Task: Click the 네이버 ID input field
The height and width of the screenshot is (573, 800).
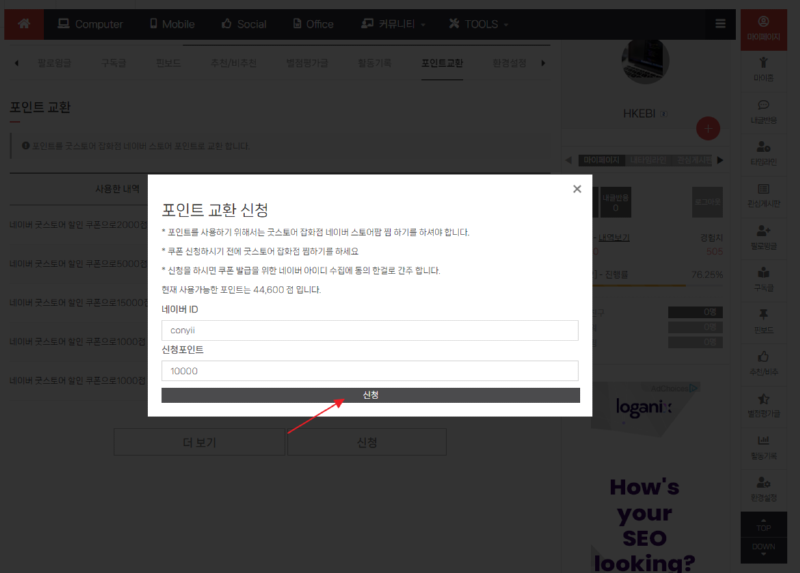Action: [x=370, y=330]
